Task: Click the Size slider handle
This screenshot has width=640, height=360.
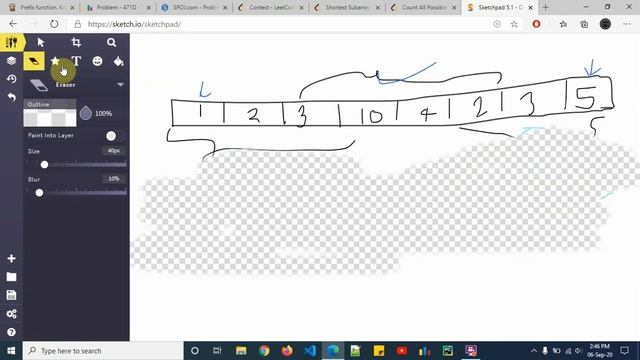Action: click(x=44, y=164)
